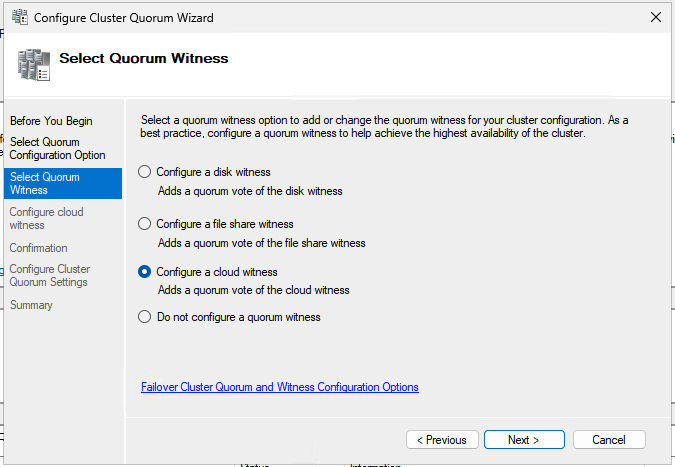Jump to the Configure cloud witness step
Viewport: 675px width, 467px height.
click(46, 218)
